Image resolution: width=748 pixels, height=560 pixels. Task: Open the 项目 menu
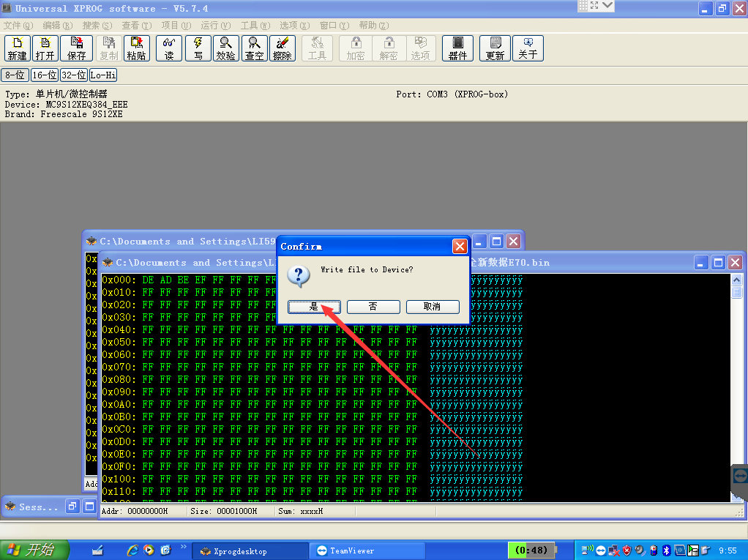coord(176,26)
